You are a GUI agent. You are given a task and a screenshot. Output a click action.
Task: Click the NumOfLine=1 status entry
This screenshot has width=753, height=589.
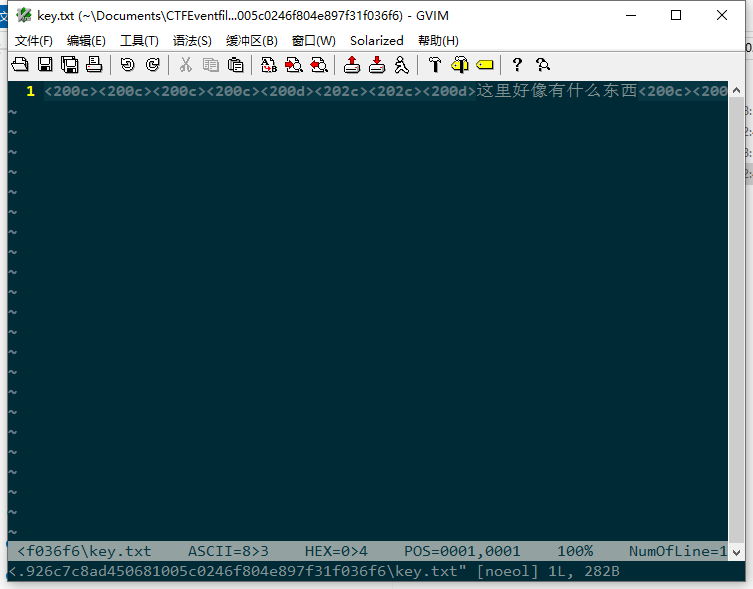(x=678, y=551)
